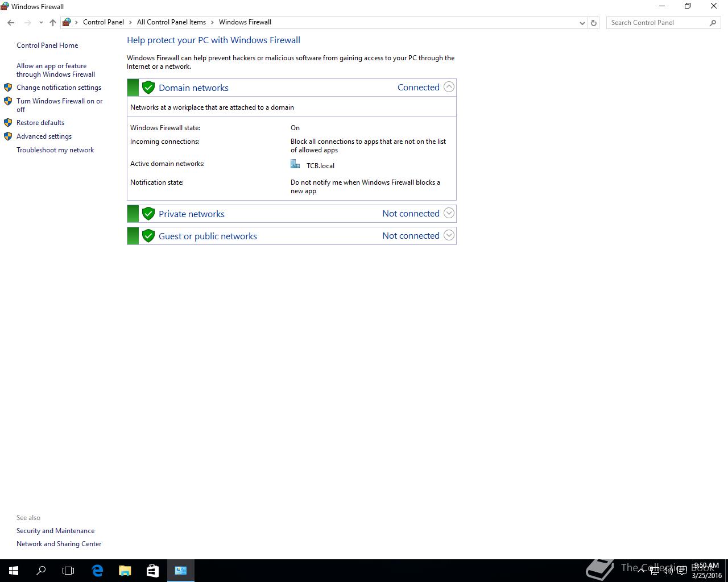Open Change notification settings
Image resolution: width=728 pixels, height=582 pixels.
click(59, 88)
